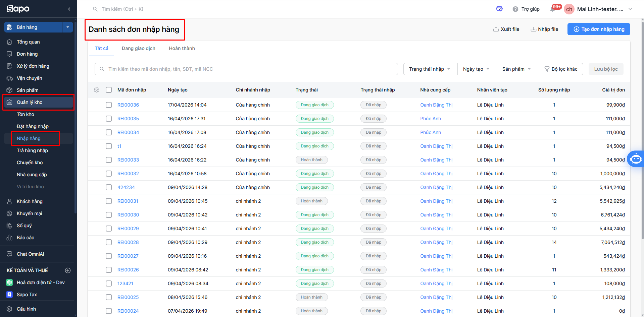
Task: Tick the select-all checkbox in table header
Action: pos(109,90)
